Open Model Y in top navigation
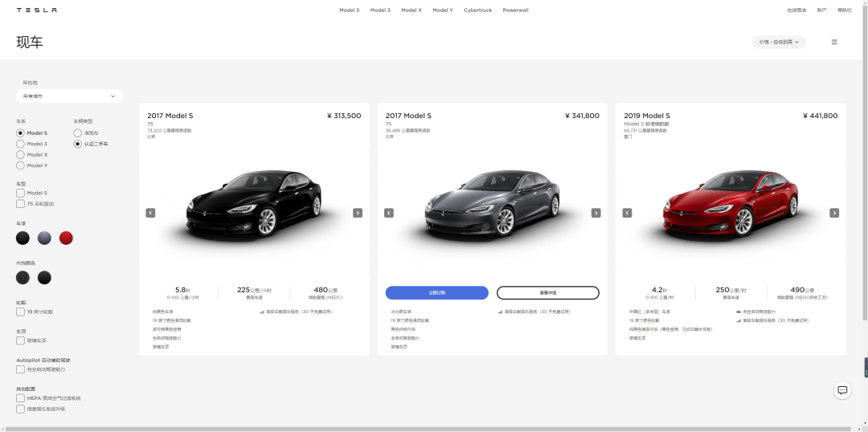 443,10
